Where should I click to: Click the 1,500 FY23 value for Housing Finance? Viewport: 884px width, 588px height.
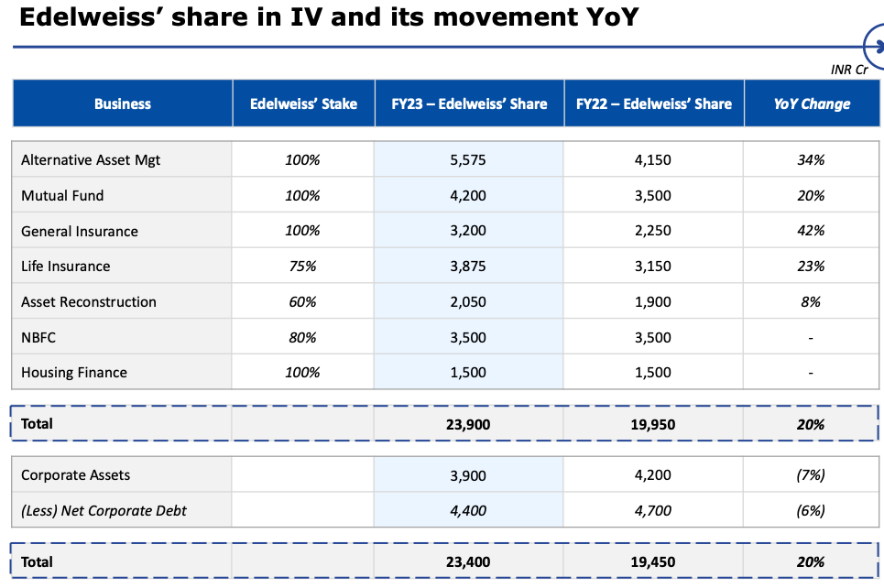tap(468, 372)
